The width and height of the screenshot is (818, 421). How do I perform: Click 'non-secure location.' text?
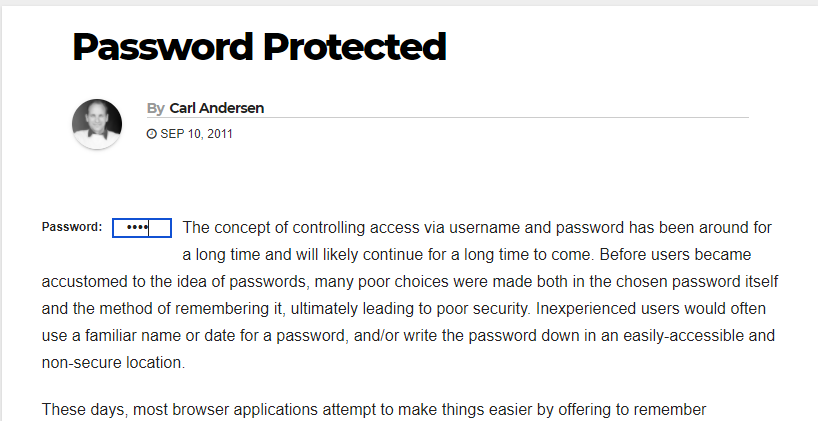coord(113,363)
